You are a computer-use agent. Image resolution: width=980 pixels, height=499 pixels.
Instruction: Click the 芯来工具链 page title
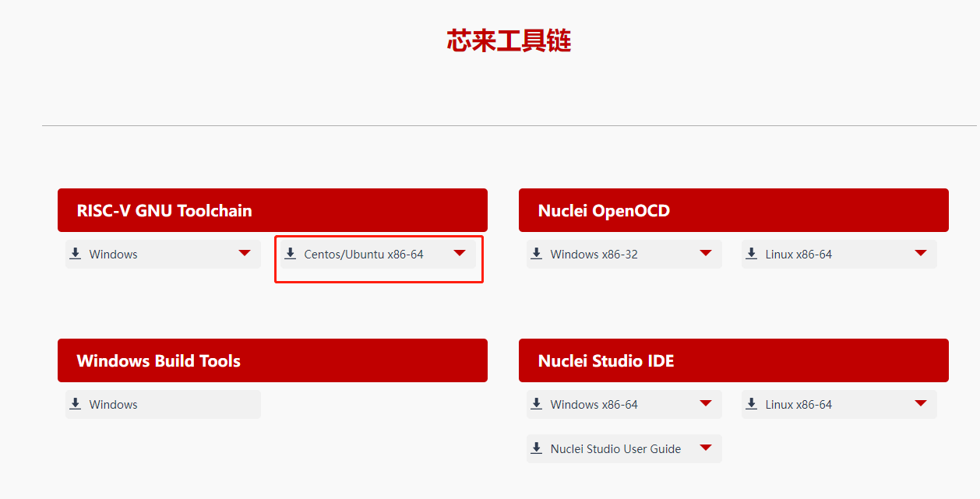pyautogui.click(x=509, y=40)
